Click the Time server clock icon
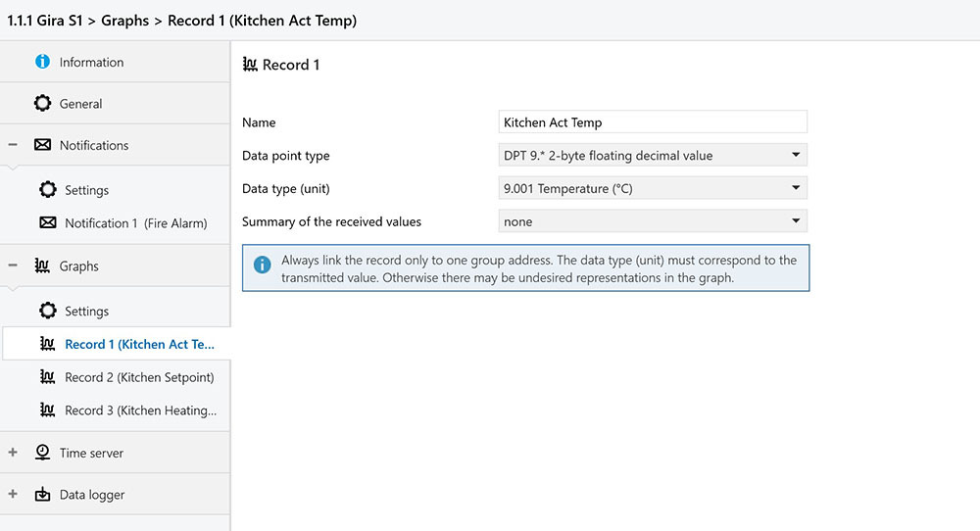 click(x=42, y=453)
